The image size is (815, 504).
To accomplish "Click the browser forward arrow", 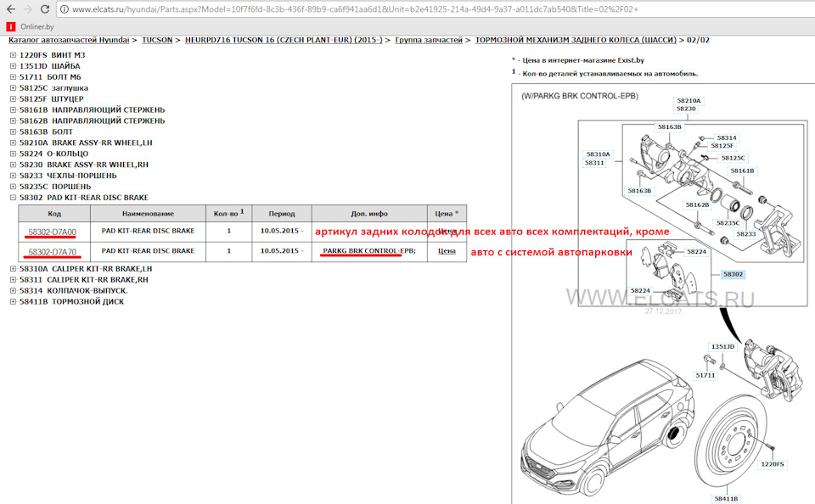I will click(27, 9).
